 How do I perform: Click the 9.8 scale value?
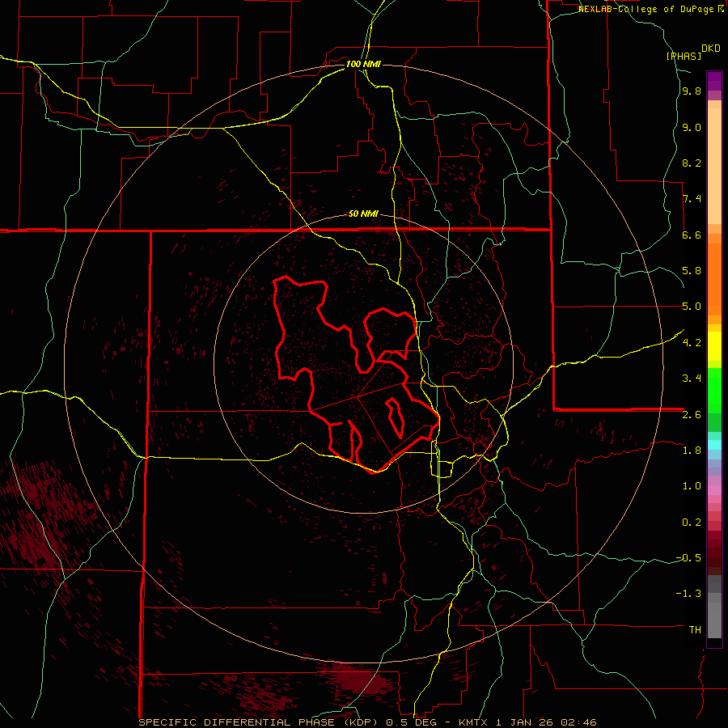[x=692, y=91]
